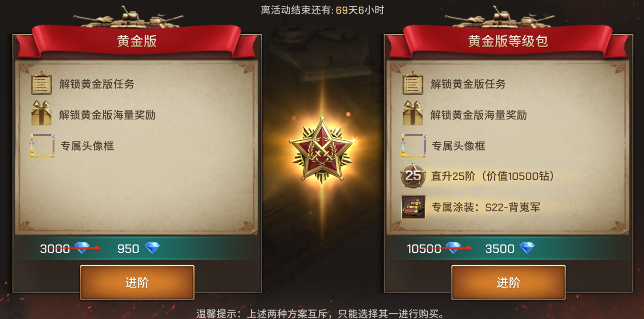
Task: Click the 直升25阶 reward text
Action: coord(493,176)
